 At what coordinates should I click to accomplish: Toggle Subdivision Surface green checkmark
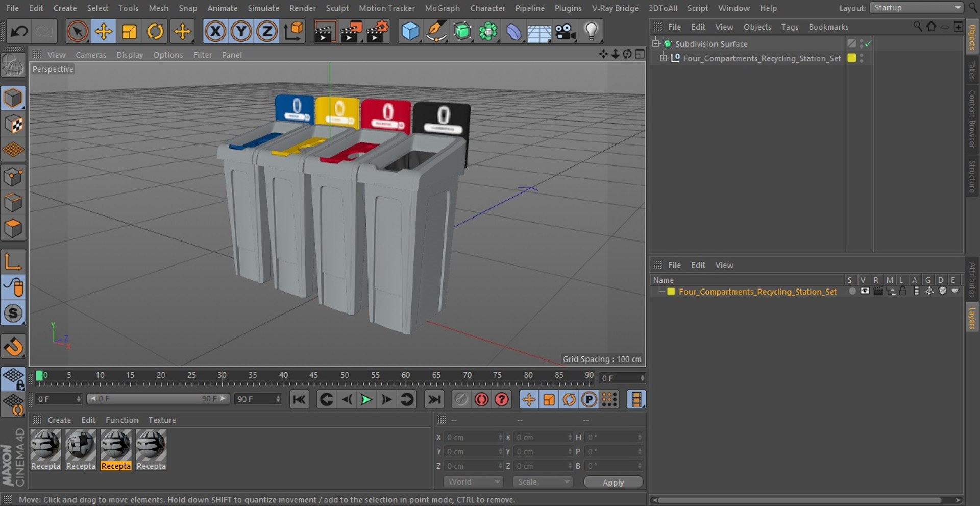(868, 44)
